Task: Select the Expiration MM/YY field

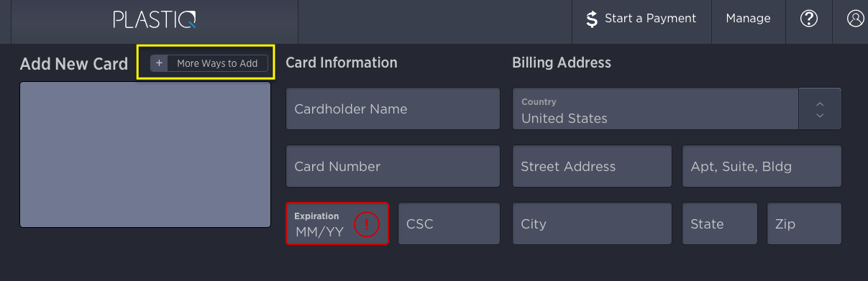Action: (337, 224)
